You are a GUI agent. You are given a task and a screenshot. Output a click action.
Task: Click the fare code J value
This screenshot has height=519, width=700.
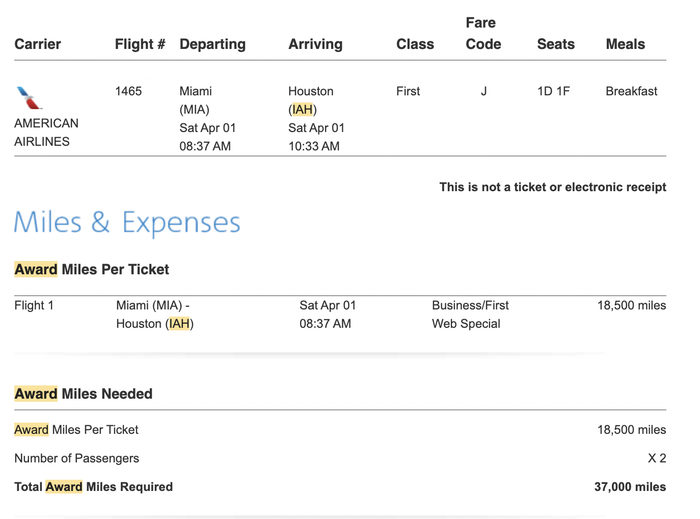[483, 91]
